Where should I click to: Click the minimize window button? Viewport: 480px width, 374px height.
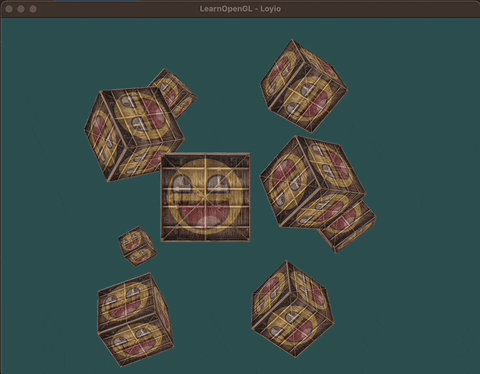pos(21,9)
